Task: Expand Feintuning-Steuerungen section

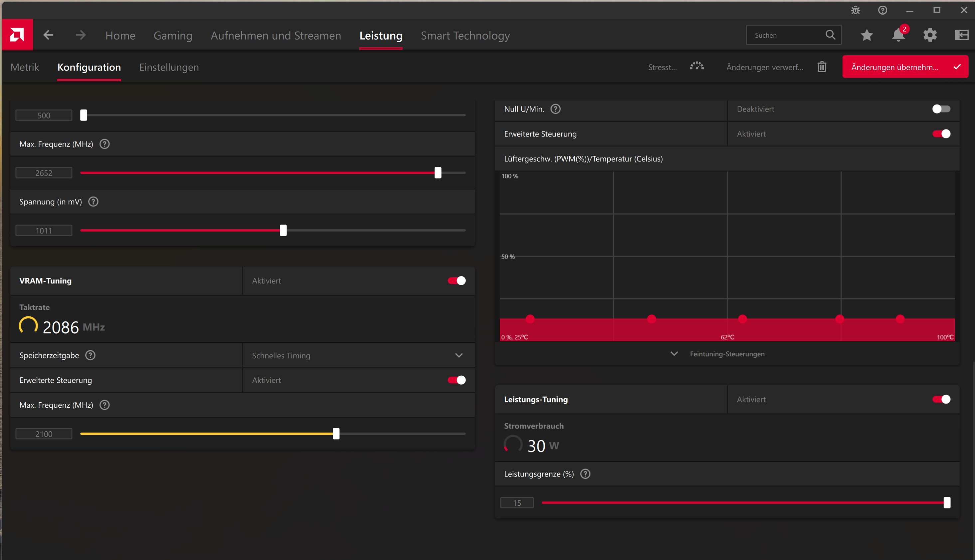Action: point(726,354)
